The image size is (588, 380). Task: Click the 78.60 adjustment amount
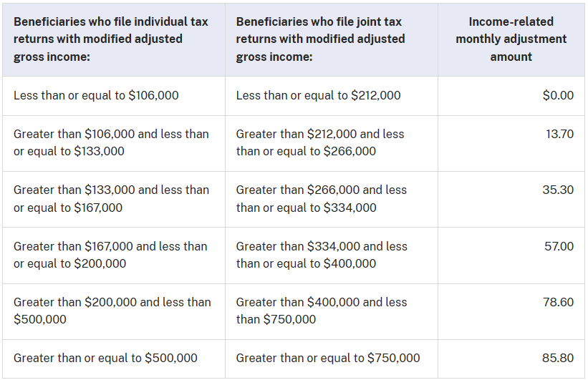(x=559, y=302)
